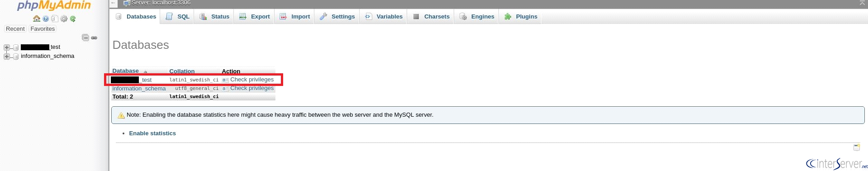Open the _test database link in table

pyautogui.click(x=132, y=80)
